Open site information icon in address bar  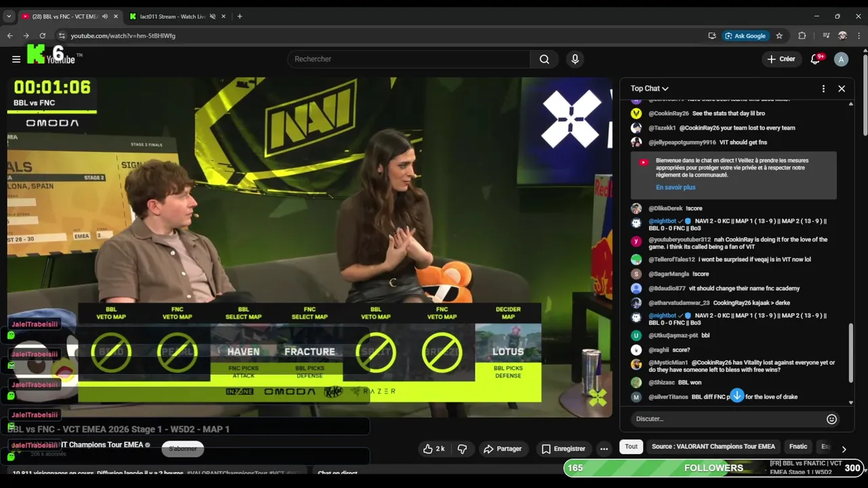tap(62, 35)
